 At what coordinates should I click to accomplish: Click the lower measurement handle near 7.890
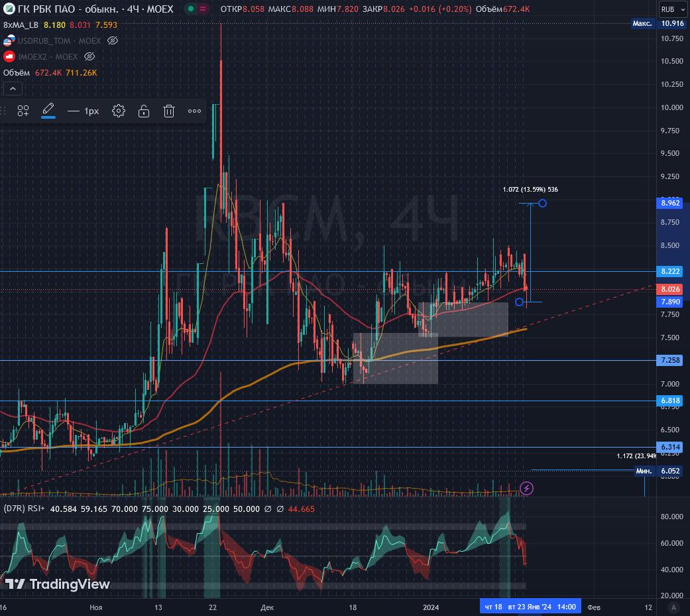tap(519, 302)
